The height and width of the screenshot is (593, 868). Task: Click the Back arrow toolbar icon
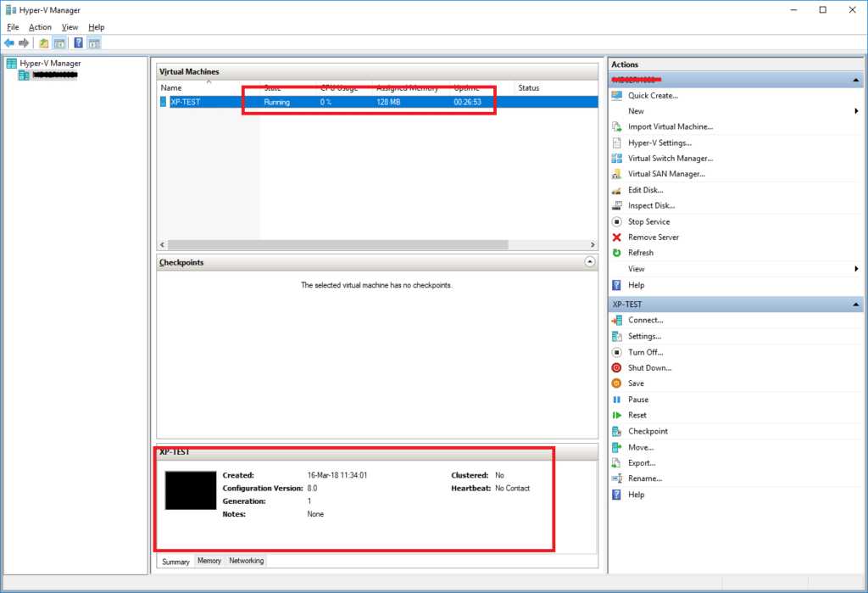(x=8, y=42)
